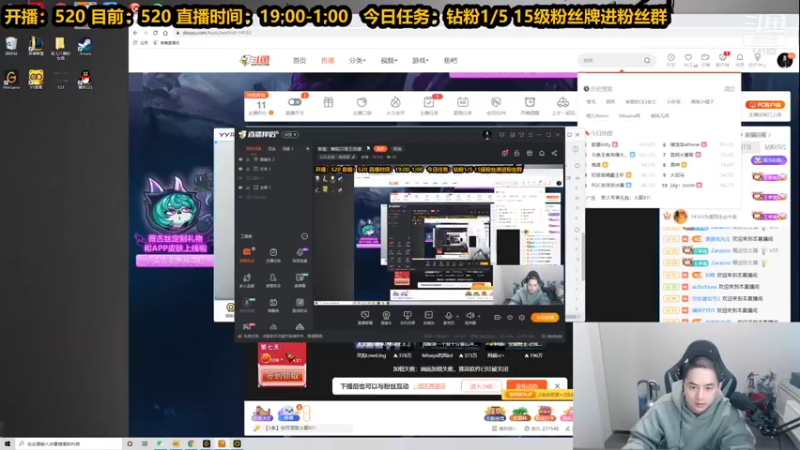This screenshot has width=800, height=450.
Task: Click the orange PC客户端 button
Action: click(765, 105)
